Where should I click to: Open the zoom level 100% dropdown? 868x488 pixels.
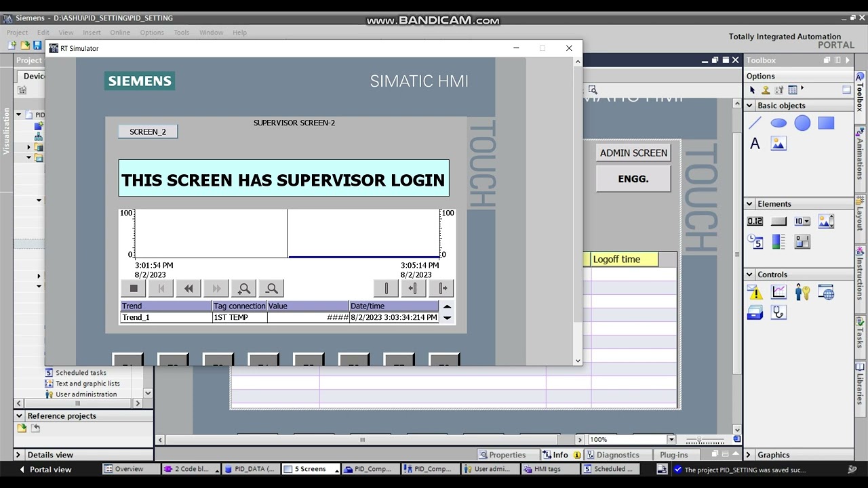(671, 439)
